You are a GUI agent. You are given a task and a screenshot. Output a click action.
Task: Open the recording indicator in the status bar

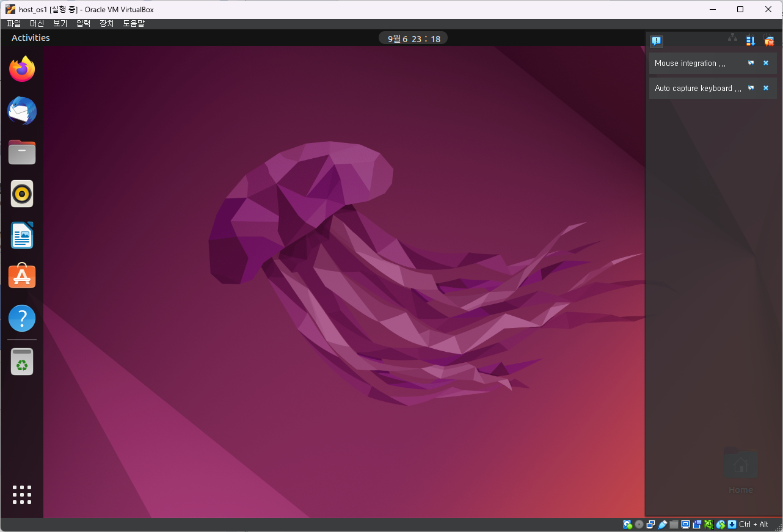[x=697, y=524]
